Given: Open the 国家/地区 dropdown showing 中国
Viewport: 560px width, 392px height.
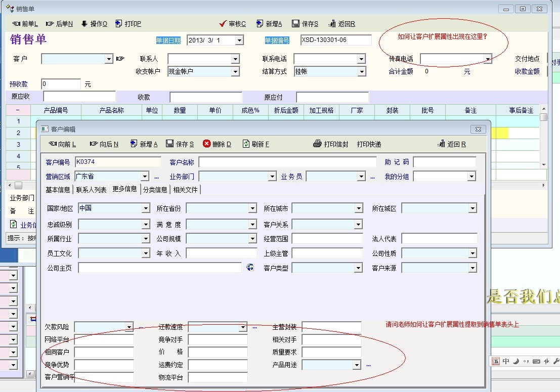Looking at the screenshot, I should click(146, 208).
